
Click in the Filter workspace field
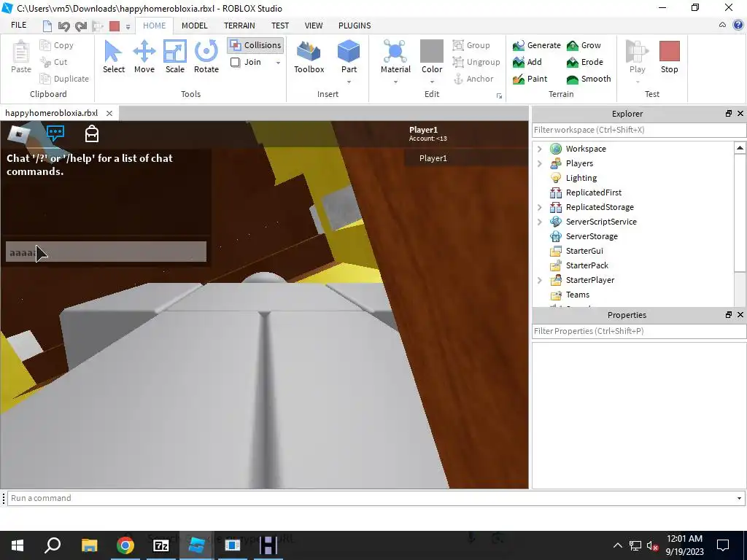coord(638,130)
